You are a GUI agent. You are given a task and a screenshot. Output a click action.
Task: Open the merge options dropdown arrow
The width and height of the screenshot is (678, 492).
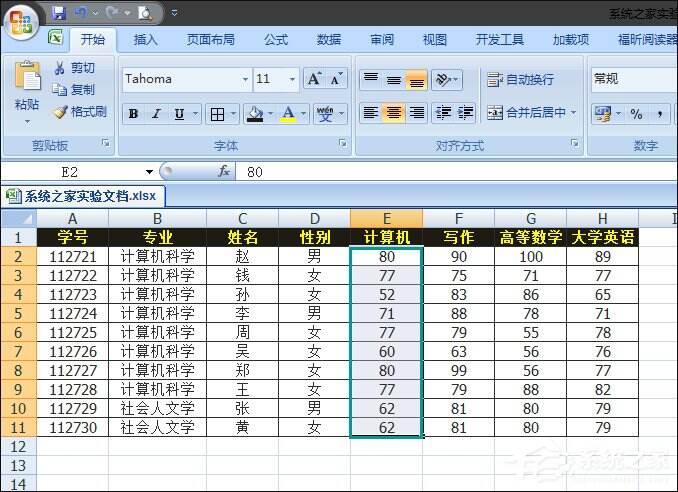(574, 113)
